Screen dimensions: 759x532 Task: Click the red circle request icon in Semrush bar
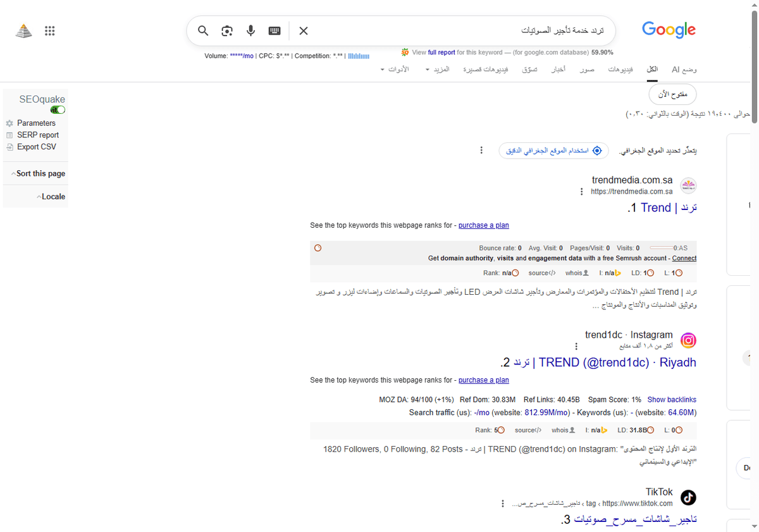tap(318, 248)
